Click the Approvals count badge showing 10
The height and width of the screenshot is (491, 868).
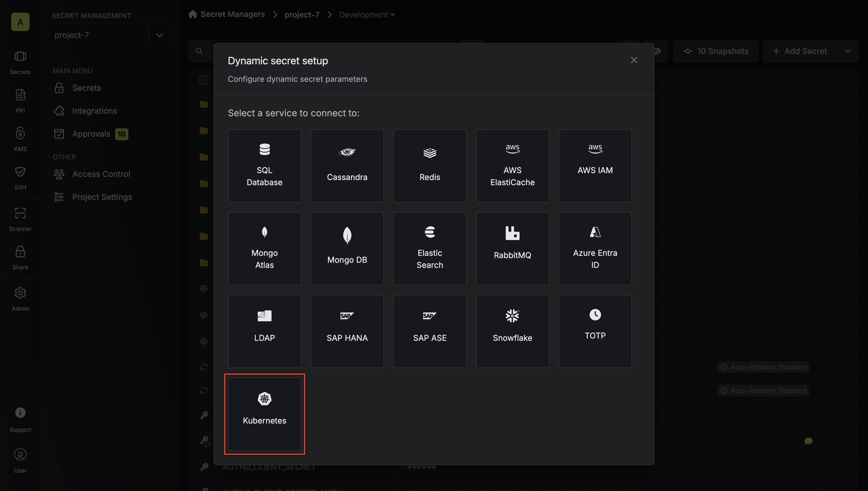(121, 134)
